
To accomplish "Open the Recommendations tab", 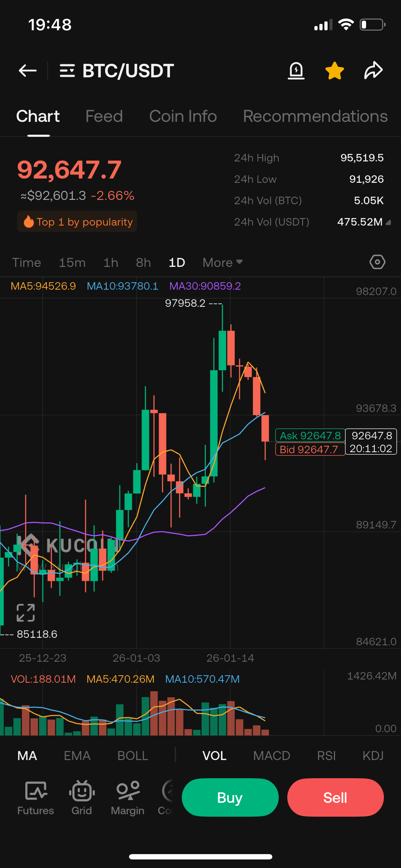I will coord(315,116).
